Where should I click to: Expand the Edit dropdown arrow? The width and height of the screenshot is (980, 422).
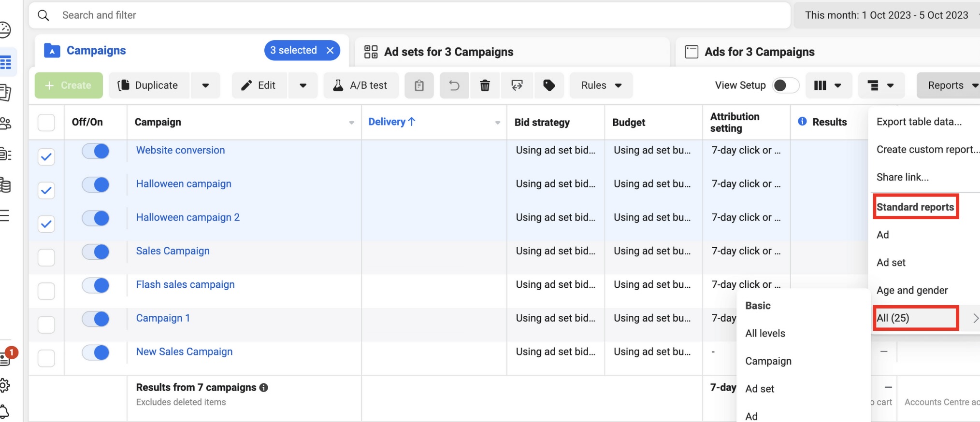tap(303, 85)
